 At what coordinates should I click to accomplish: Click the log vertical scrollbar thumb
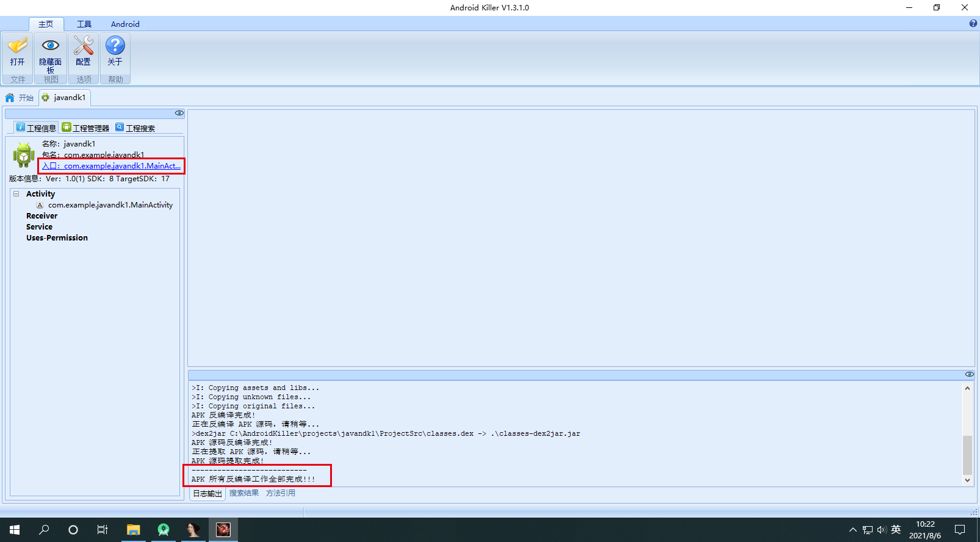[967, 455]
